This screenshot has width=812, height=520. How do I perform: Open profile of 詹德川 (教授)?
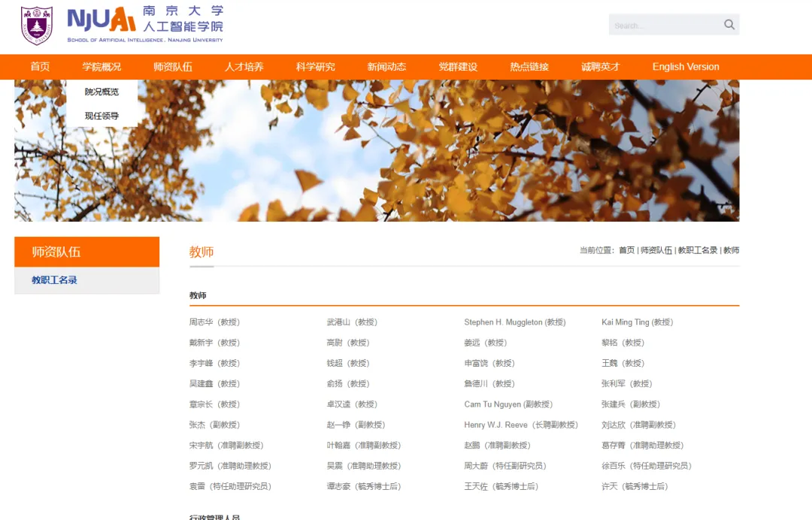coord(489,383)
